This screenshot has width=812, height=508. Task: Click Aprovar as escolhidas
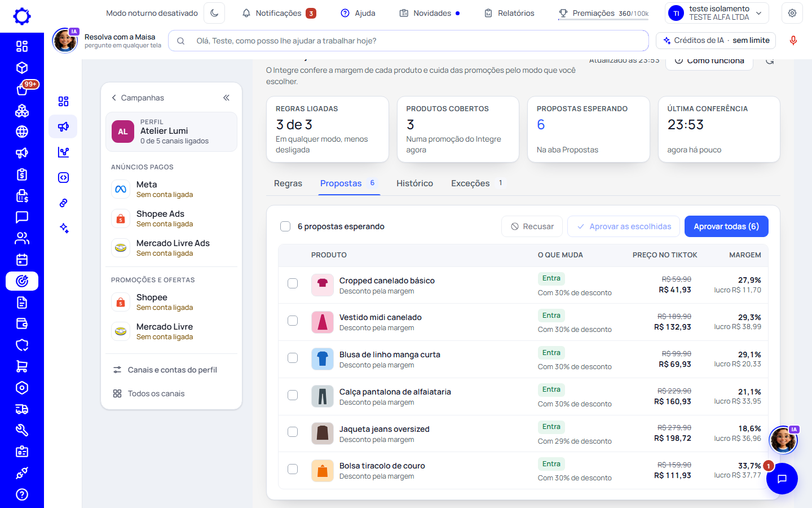624,226
